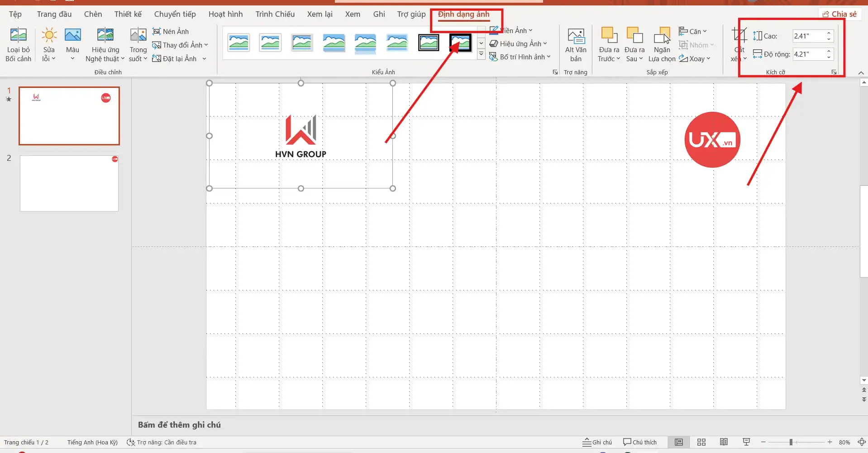Image resolution: width=868 pixels, height=453 pixels.
Task: Switch to slide sorter view
Action: 701,442
